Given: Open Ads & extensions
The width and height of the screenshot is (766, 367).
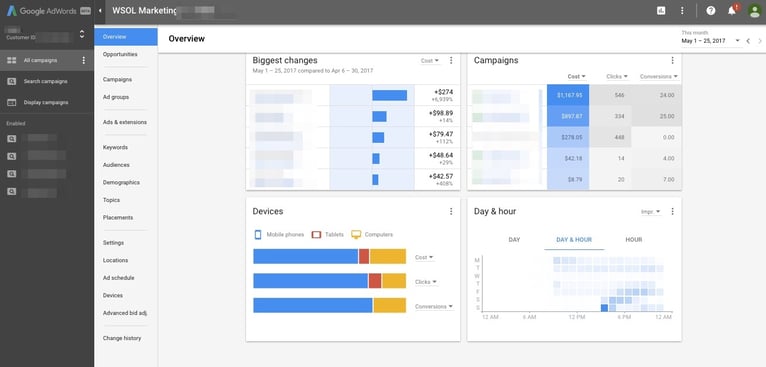Looking at the screenshot, I should pos(126,122).
